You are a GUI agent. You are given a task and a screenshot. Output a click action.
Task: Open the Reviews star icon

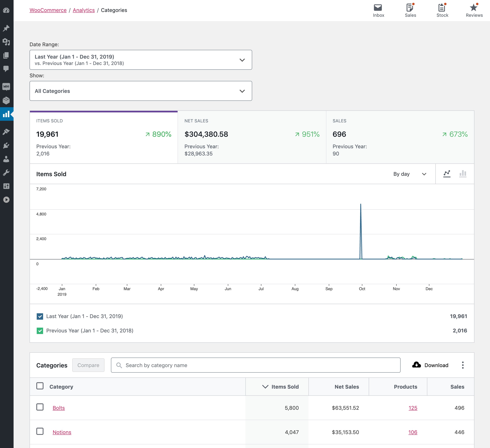tap(473, 8)
